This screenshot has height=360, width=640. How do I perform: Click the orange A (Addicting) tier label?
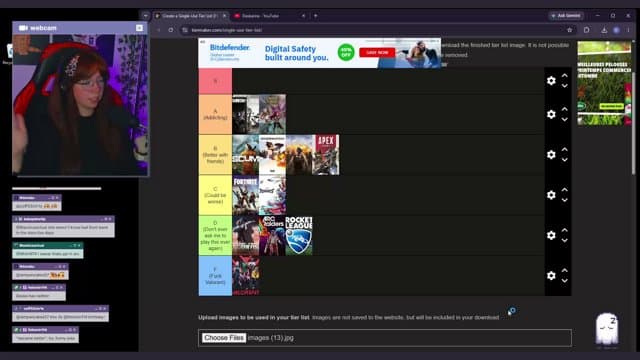[x=215, y=114]
